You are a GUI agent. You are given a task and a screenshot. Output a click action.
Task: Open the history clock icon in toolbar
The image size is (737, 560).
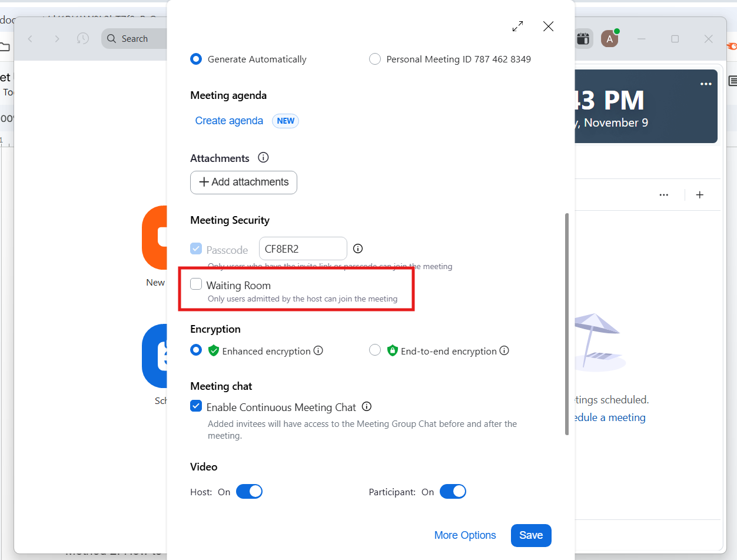pyautogui.click(x=83, y=39)
